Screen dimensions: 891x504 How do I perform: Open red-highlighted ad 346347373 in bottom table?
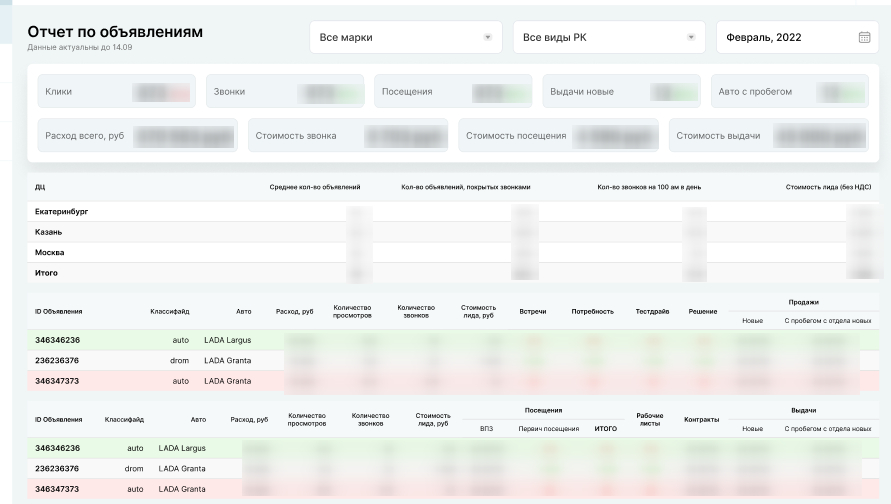coord(57,489)
